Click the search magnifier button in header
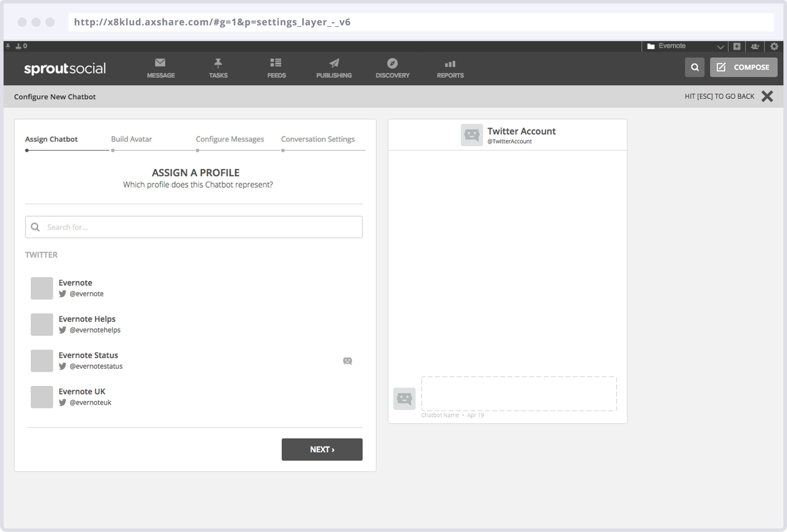This screenshot has height=532, width=787. pyautogui.click(x=695, y=67)
